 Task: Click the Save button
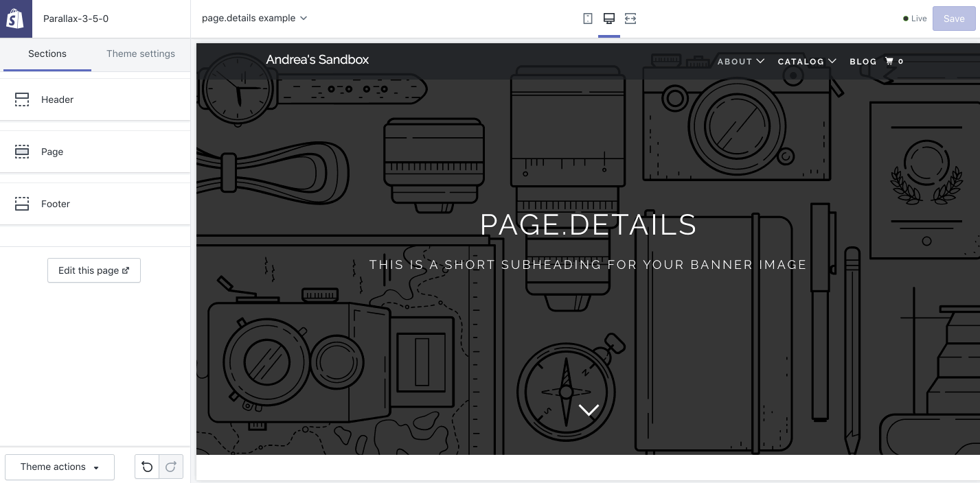(953, 19)
